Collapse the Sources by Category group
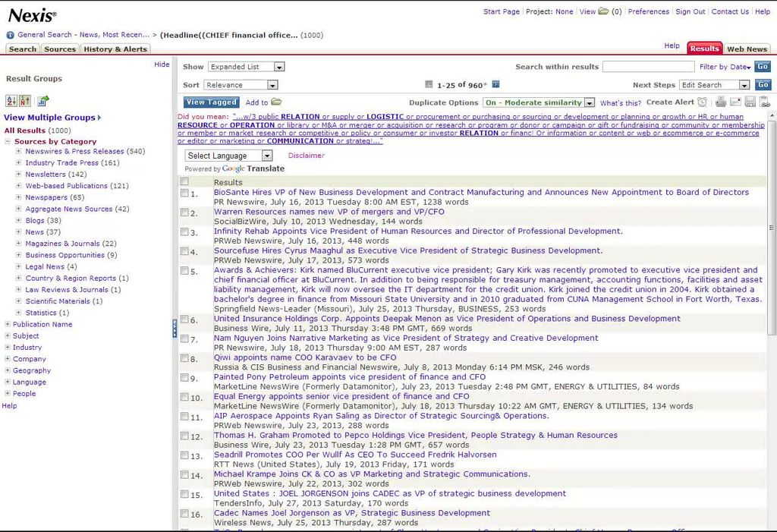This screenshot has height=532, width=777. point(8,141)
